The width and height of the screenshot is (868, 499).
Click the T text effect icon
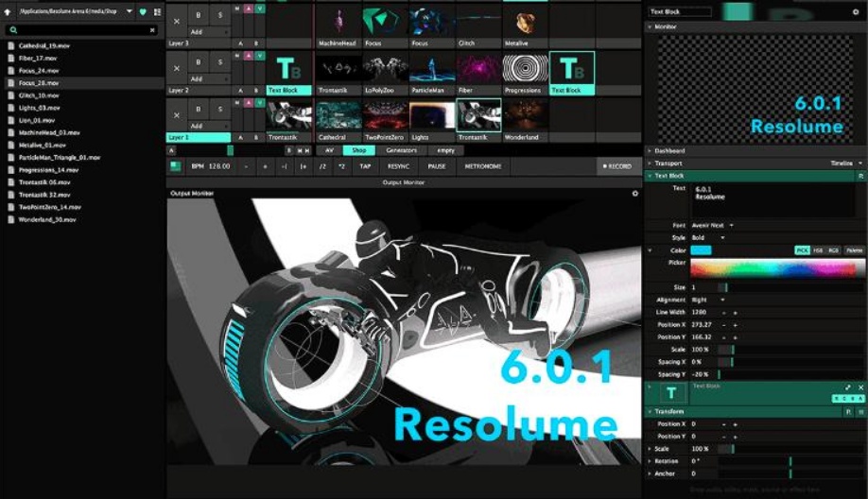(x=671, y=393)
